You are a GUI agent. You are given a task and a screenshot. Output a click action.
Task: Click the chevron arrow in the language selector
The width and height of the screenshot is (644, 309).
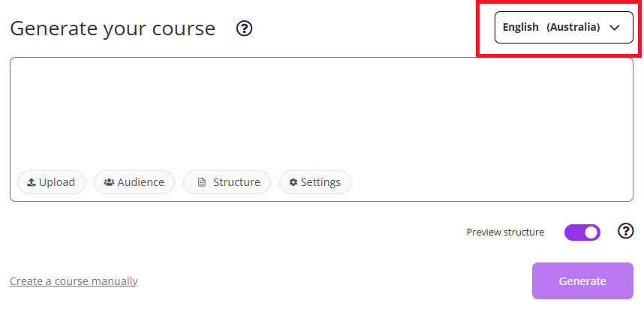coord(615,28)
